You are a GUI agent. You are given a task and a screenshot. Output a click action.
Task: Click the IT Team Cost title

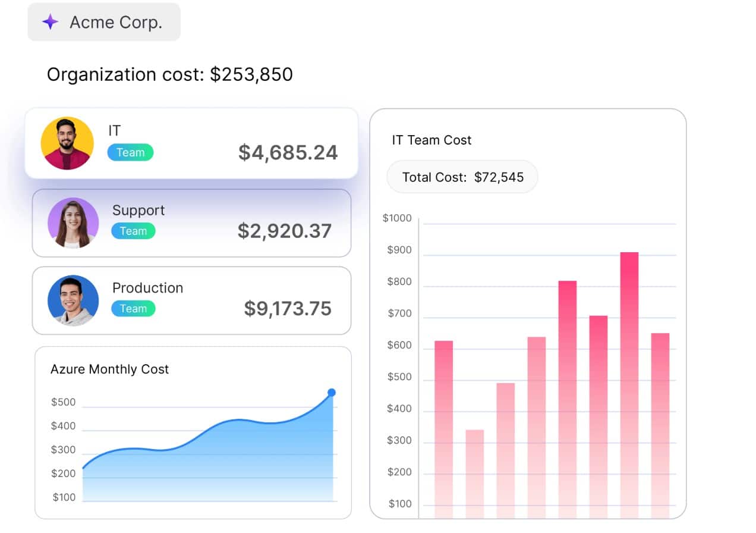click(431, 140)
